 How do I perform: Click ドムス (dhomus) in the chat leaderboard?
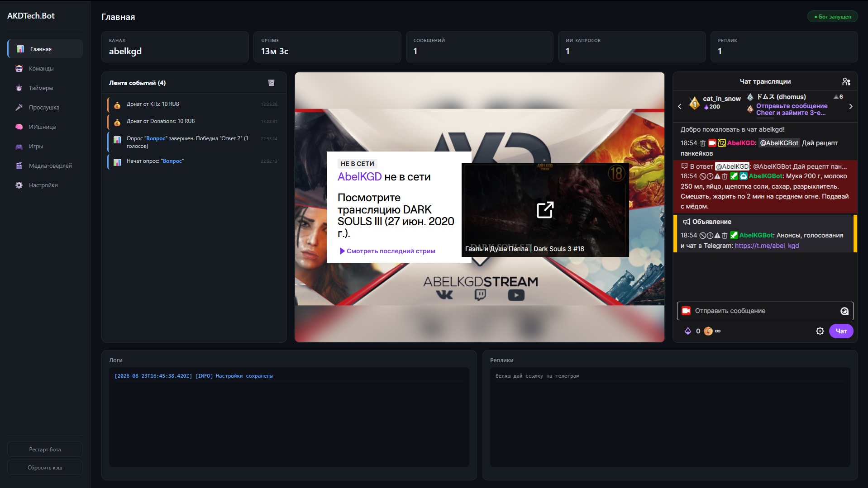(x=781, y=97)
